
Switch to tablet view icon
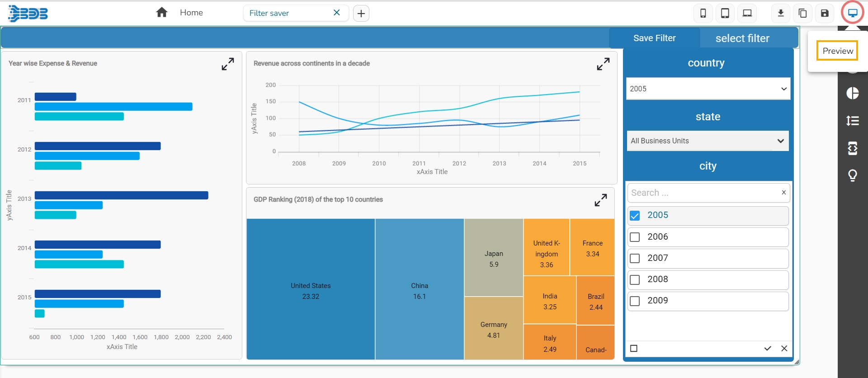pyautogui.click(x=725, y=13)
